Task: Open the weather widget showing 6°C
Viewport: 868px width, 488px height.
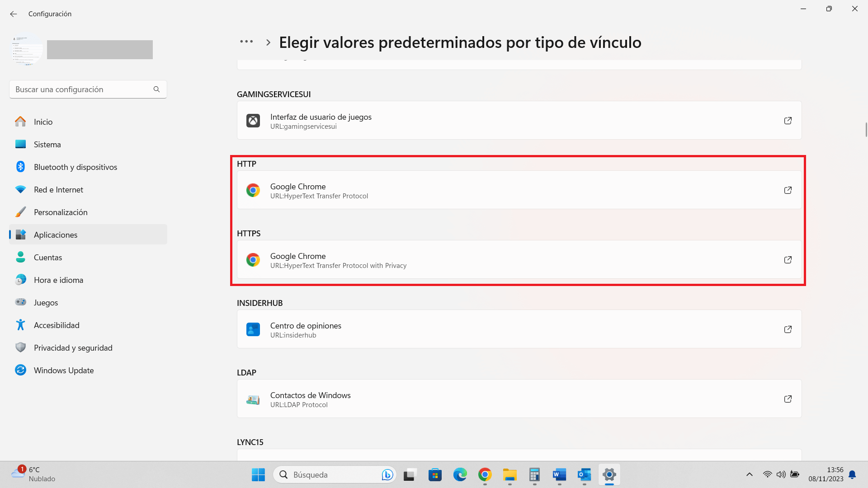Action: [34, 474]
